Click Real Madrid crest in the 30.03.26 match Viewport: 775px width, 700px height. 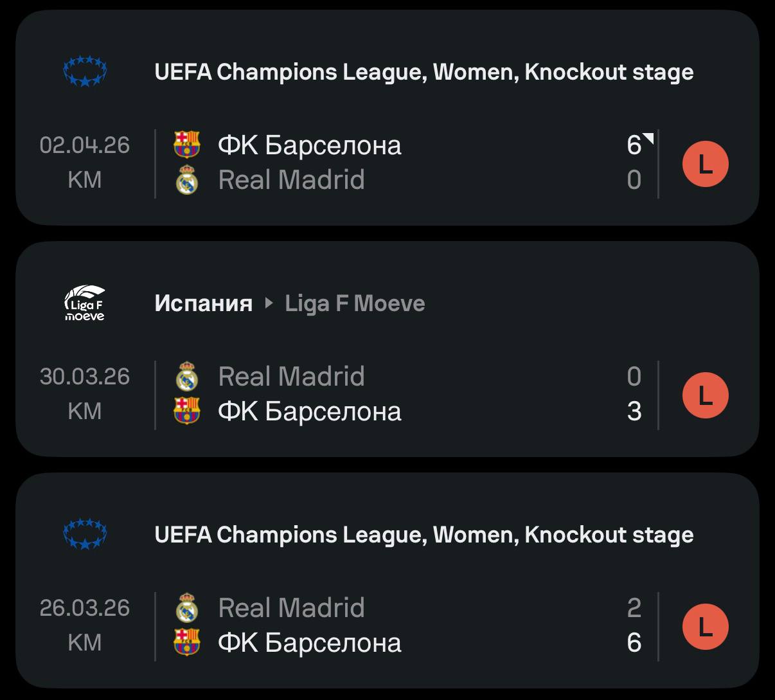point(187,376)
